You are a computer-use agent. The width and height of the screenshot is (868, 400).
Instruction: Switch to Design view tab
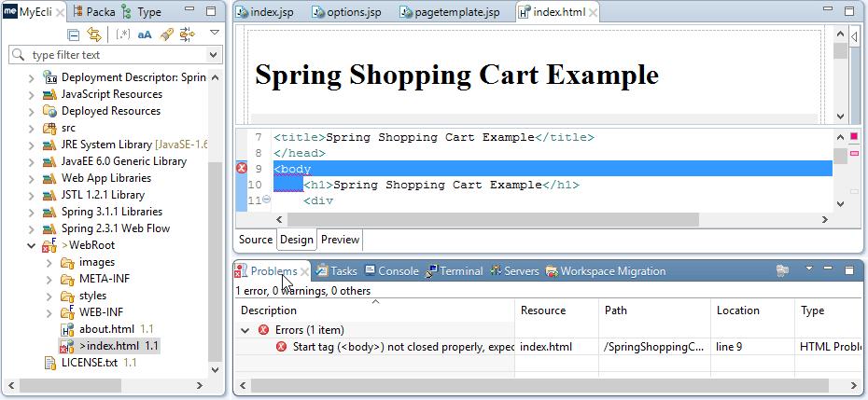pos(297,240)
